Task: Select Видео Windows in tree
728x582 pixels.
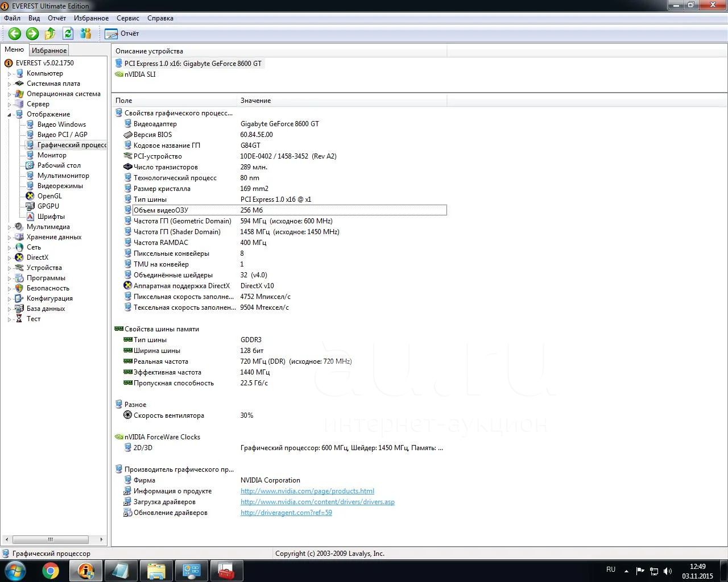Action: pos(61,124)
